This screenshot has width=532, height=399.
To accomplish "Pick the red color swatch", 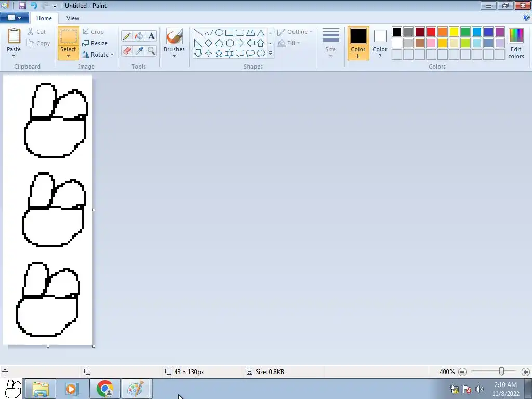I will coord(431,32).
